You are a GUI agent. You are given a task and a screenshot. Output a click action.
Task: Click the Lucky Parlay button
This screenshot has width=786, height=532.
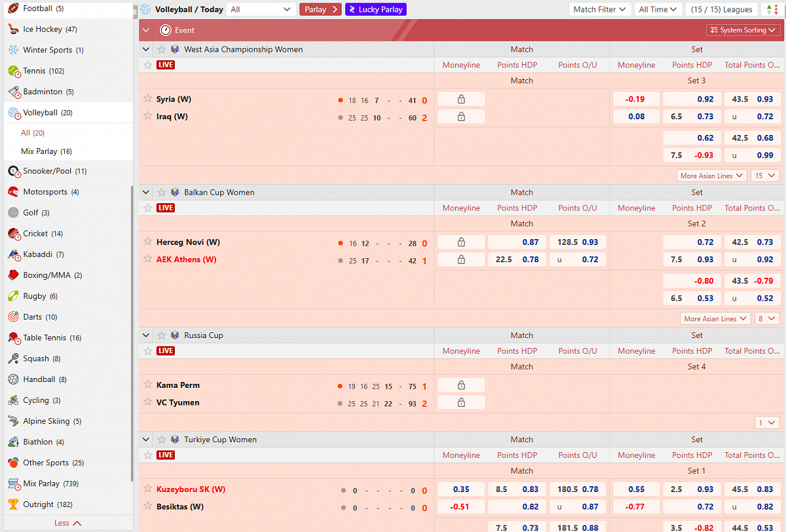coord(375,9)
